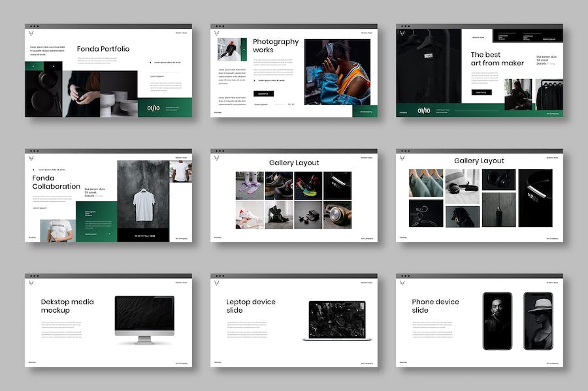This screenshot has height=391, width=588.
Task: Select the Fonda Portfolio heading
Action: point(103,49)
